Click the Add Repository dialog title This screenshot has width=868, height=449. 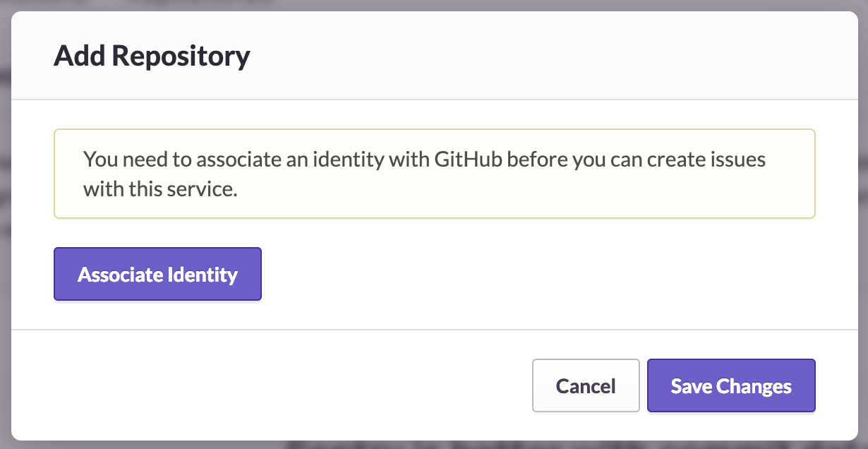pos(152,56)
